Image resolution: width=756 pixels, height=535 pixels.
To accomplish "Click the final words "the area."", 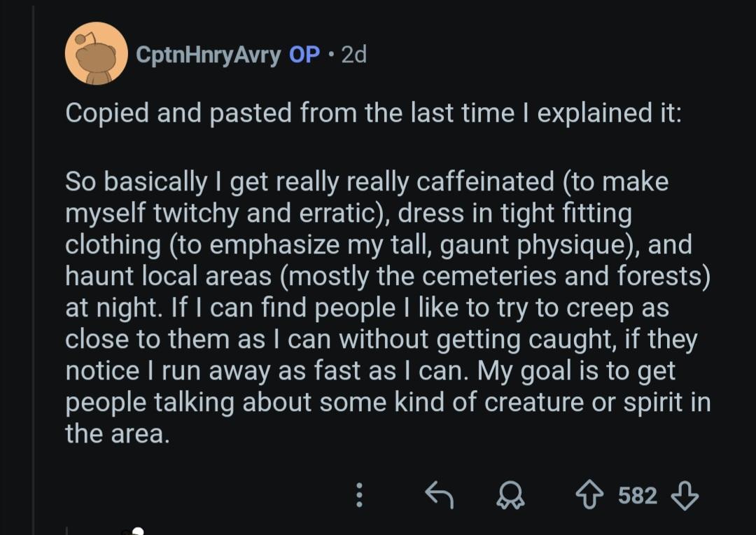I will (117, 434).
